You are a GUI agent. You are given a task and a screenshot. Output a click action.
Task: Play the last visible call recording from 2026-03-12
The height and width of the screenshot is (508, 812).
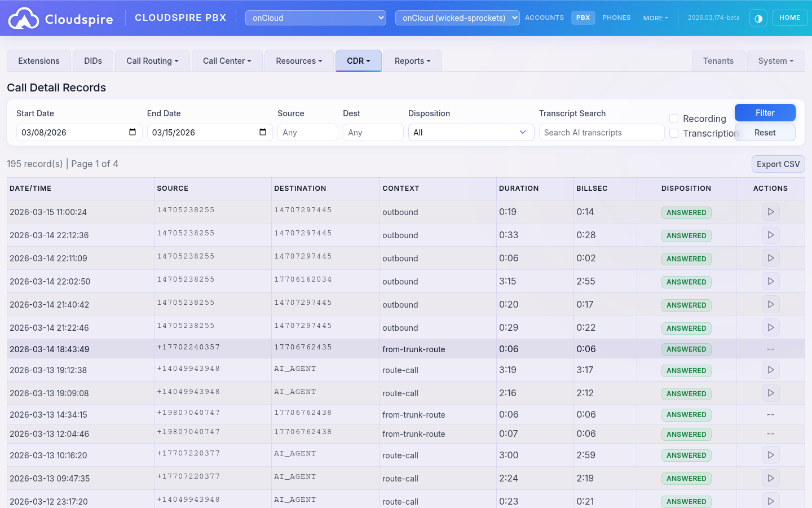(770, 501)
